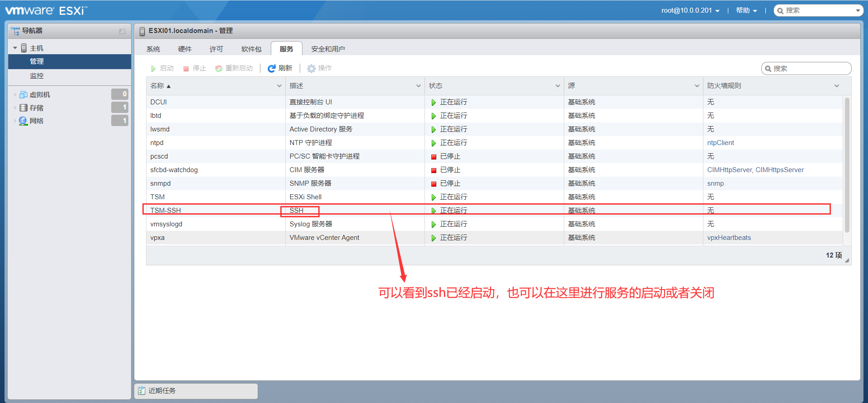868x403 pixels.
Task: Click the Networking icon in navigator
Action: tap(24, 121)
